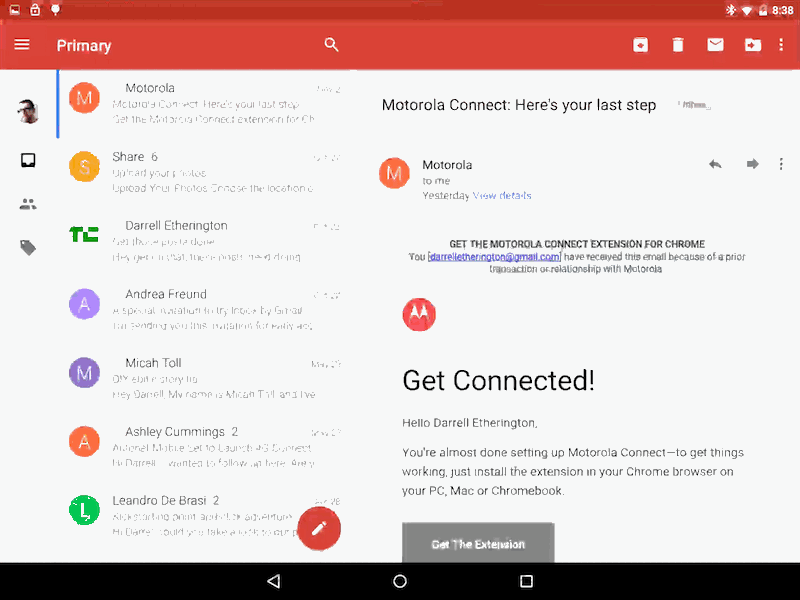
Task: Tap the orange S avatar for Share
Action: pos(84,166)
